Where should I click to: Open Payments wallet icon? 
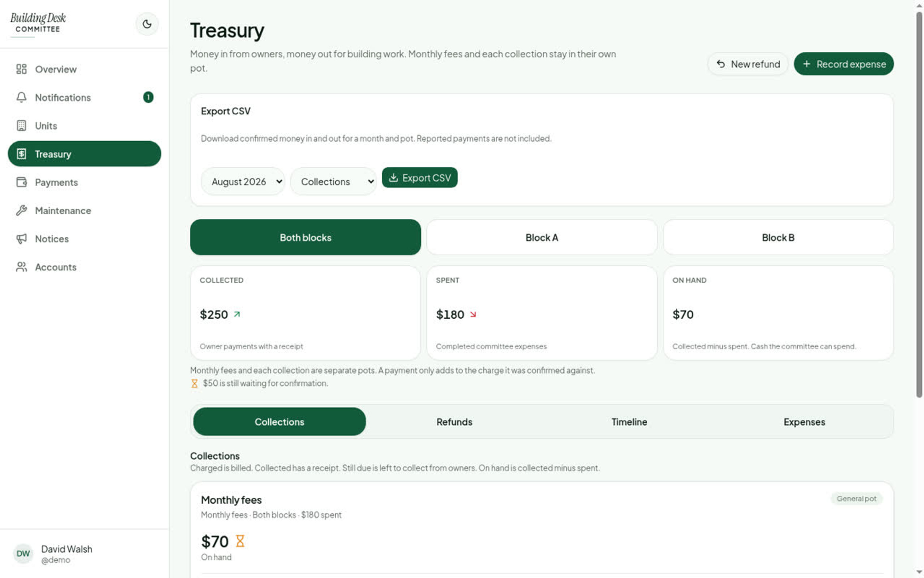tap(21, 182)
